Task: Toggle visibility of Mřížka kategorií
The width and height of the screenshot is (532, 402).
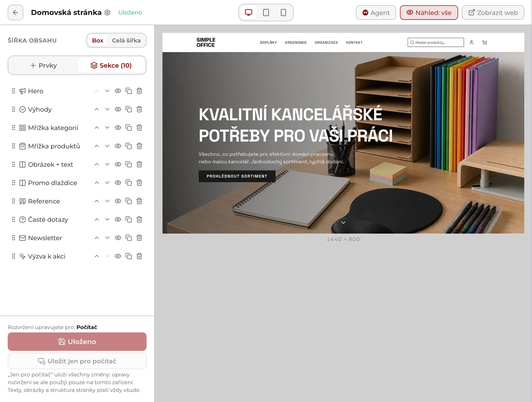Action: tap(118, 128)
